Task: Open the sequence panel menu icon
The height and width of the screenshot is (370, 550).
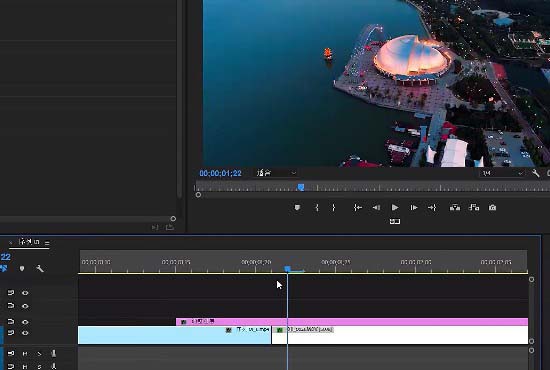Action: pyautogui.click(x=47, y=243)
